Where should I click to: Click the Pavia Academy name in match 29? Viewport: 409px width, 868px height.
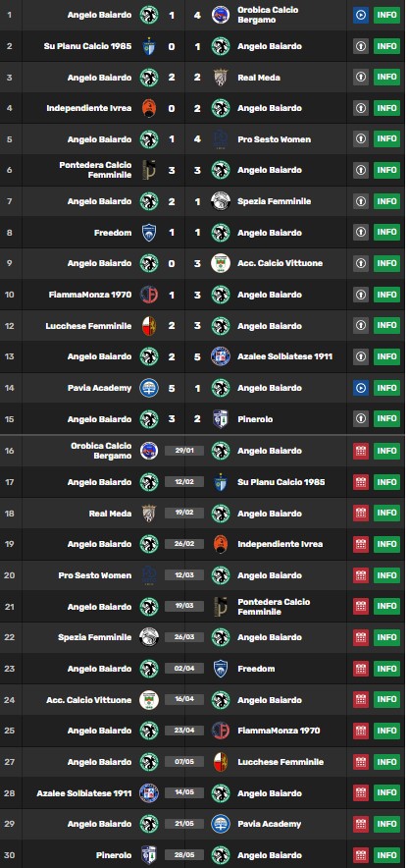click(x=269, y=824)
